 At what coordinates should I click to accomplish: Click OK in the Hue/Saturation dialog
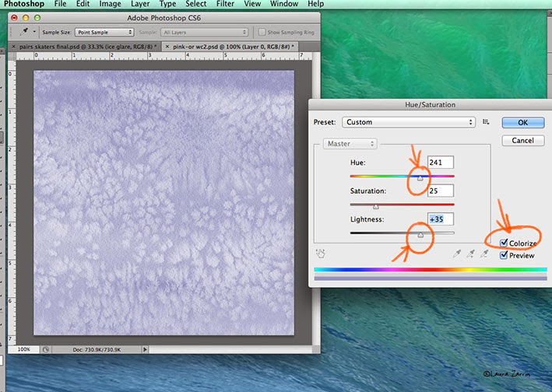(522, 122)
